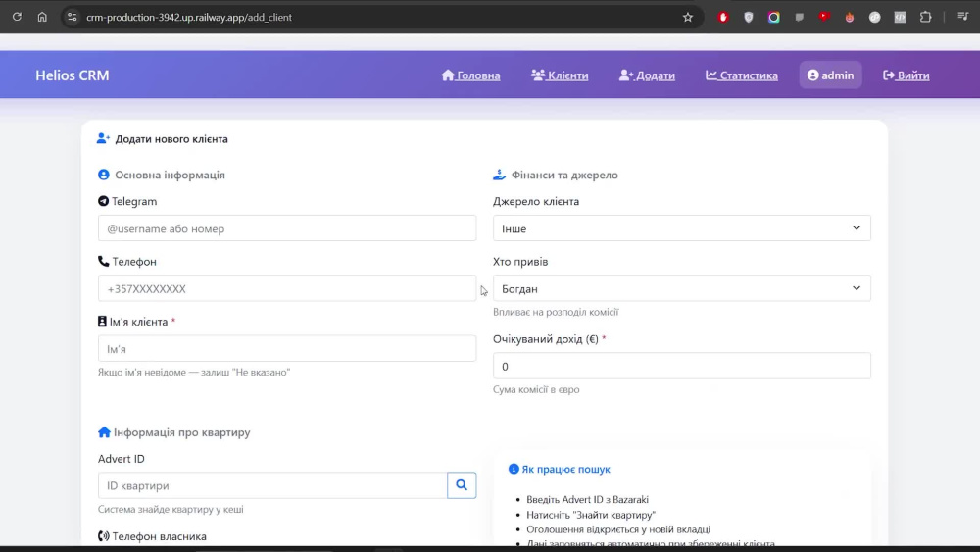Open site information icon in address bar
The image size is (980, 552).
pyautogui.click(x=72, y=17)
